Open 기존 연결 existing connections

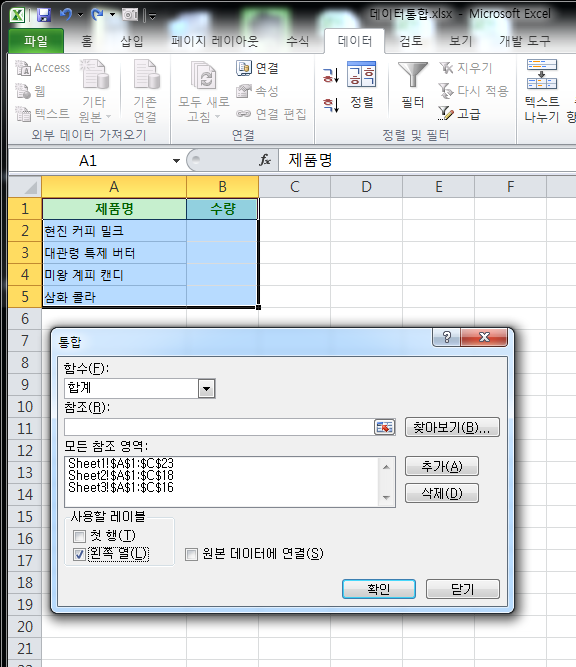(x=145, y=91)
